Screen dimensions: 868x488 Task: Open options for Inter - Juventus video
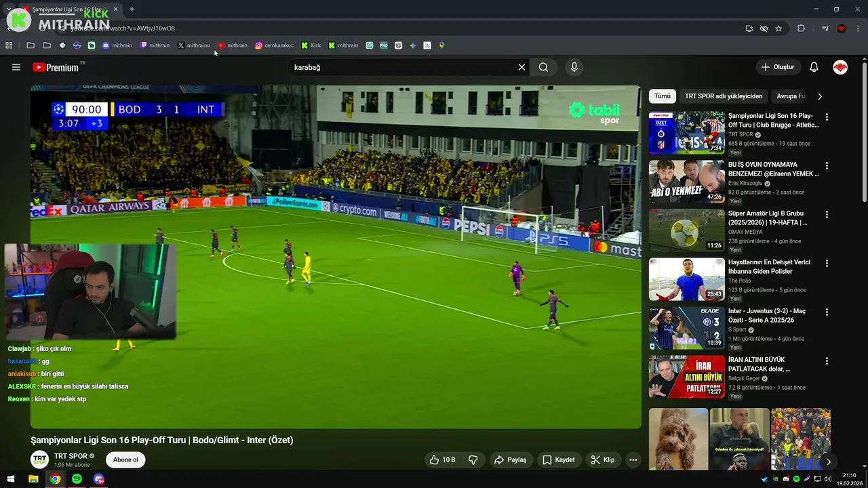(826, 312)
